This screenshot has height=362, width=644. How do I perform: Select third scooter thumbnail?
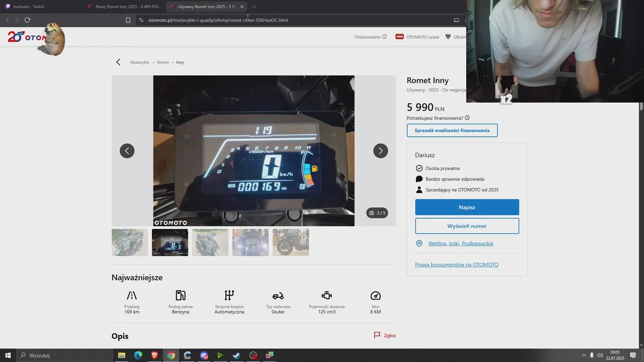(x=210, y=242)
